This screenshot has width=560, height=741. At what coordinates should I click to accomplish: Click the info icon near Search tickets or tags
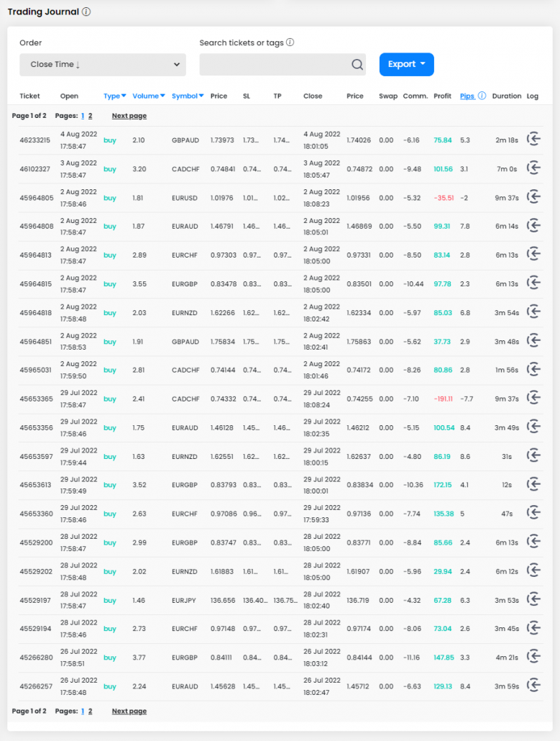289,42
